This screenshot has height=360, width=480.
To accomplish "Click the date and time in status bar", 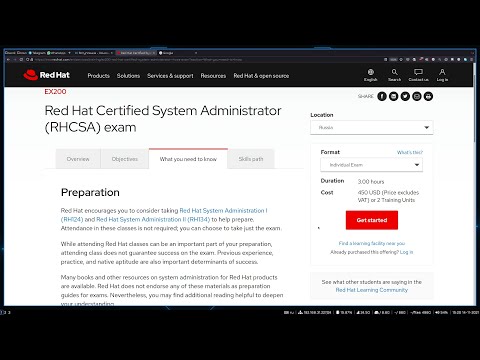I will 465,312.
